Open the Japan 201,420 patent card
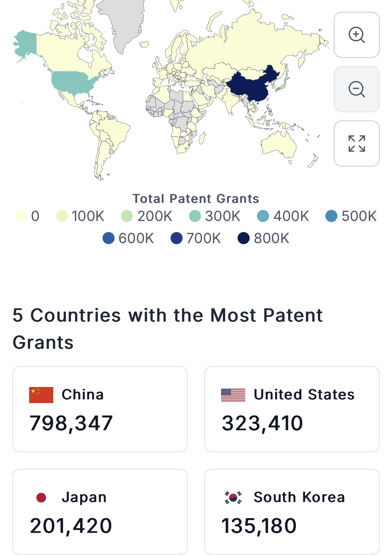 click(x=100, y=511)
